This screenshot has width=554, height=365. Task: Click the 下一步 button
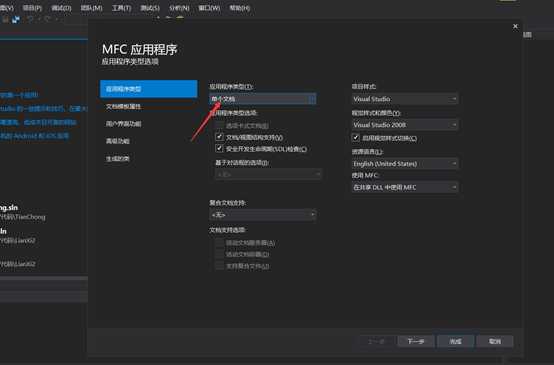coord(416,341)
